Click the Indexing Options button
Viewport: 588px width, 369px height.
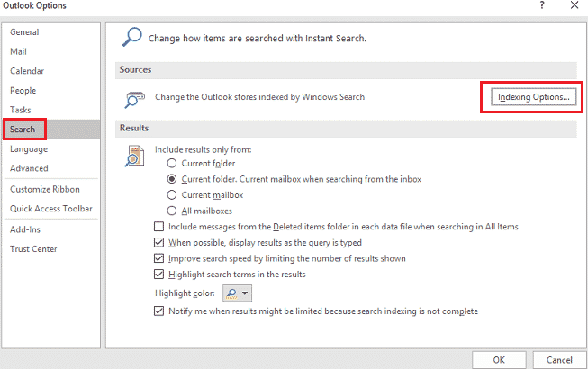(x=534, y=97)
